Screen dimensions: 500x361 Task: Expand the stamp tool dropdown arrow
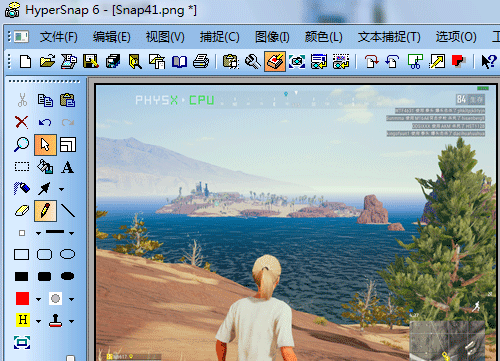72,321
